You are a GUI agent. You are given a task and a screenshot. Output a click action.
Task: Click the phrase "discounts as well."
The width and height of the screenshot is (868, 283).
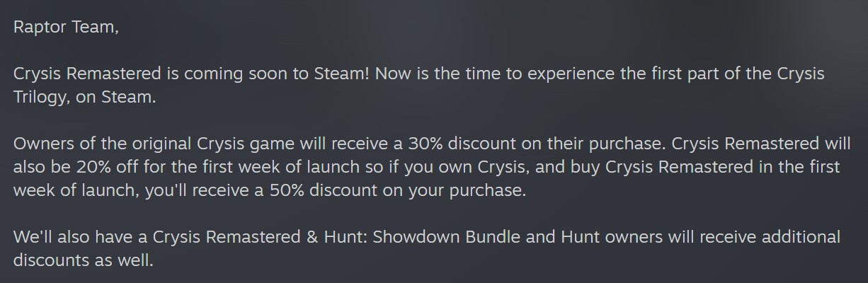point(82,260)
